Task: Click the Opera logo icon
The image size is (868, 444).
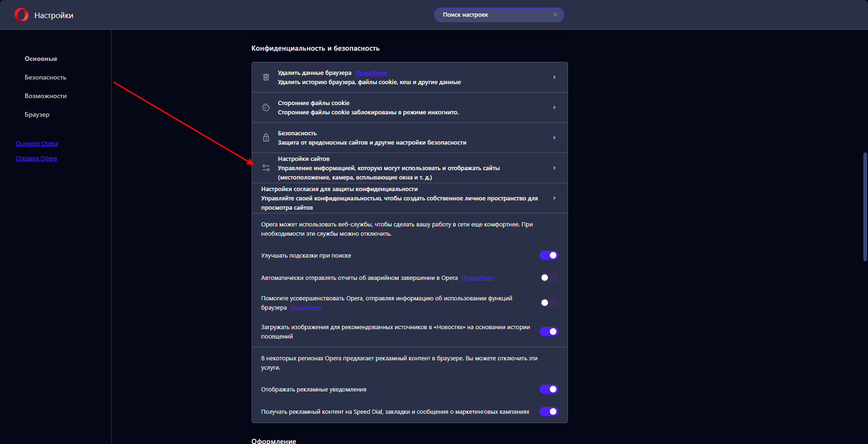Action: point(21,15)
